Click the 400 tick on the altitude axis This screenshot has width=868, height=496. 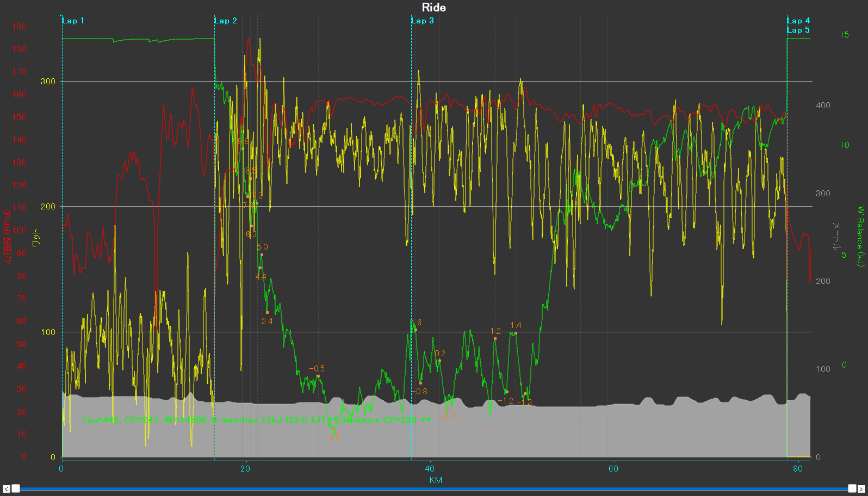coord(823,106)
